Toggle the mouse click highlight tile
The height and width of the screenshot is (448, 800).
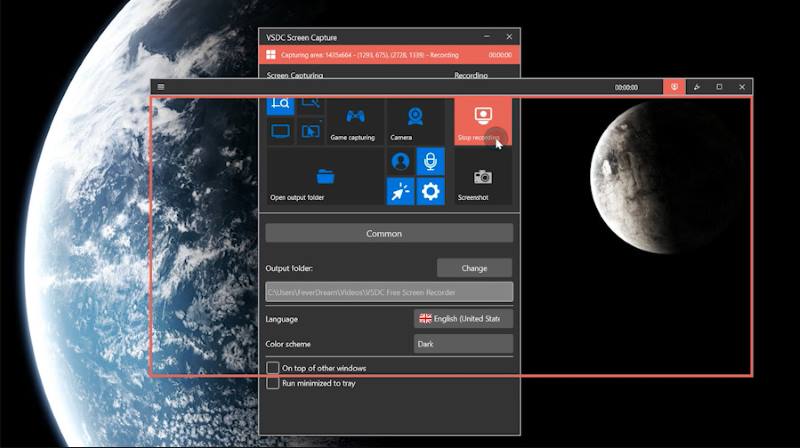coord(401,191)
